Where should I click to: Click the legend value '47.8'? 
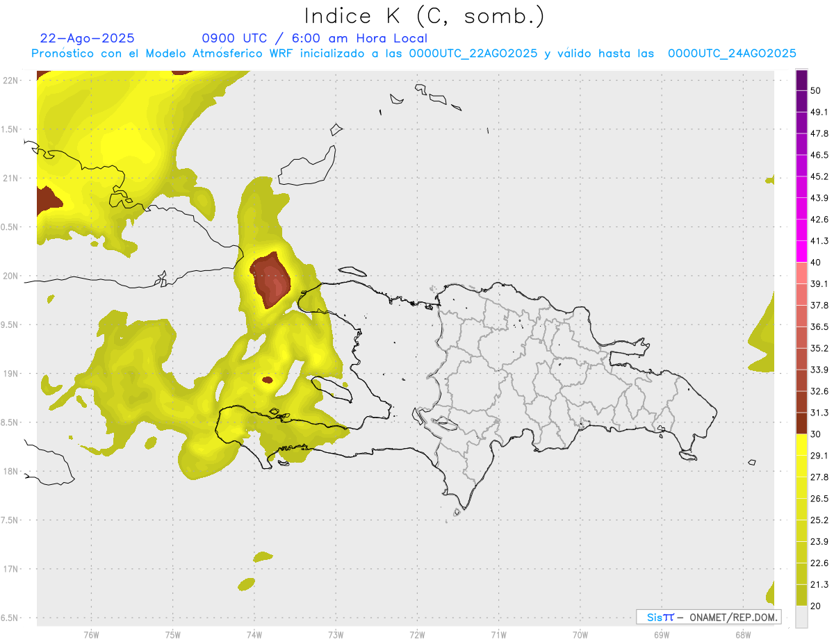[x=819, y=133]
